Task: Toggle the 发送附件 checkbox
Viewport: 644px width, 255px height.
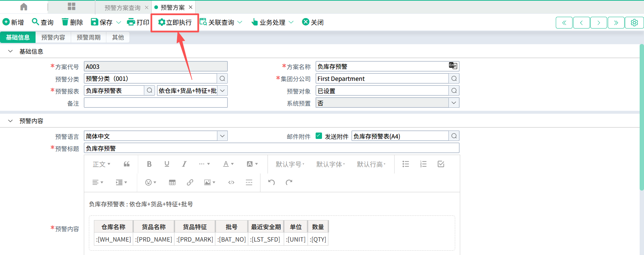Action: pyautogui.click(x=319, y=136)
